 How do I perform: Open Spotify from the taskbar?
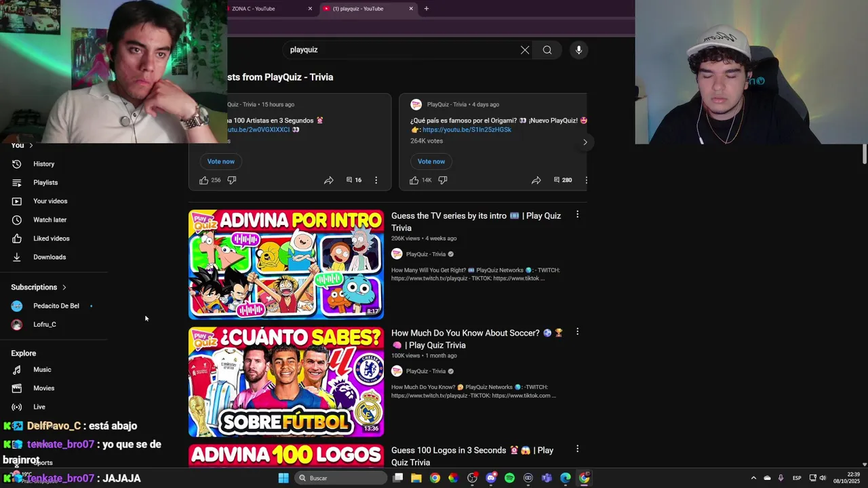509,478
